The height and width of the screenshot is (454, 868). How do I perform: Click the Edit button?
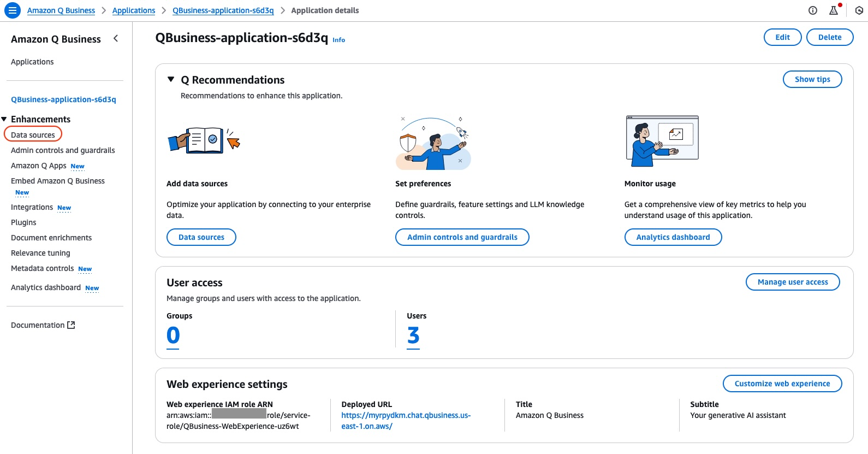(x=782, y=37)
